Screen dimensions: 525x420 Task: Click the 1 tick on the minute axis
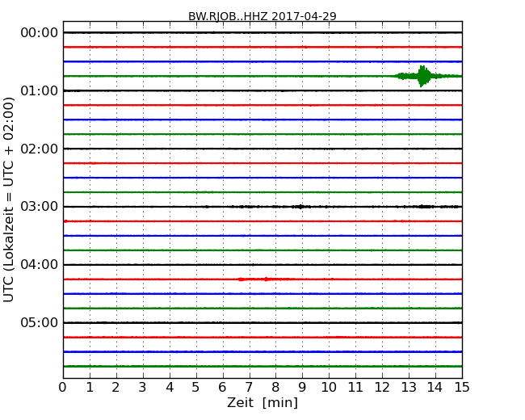(x=90, y=388)
